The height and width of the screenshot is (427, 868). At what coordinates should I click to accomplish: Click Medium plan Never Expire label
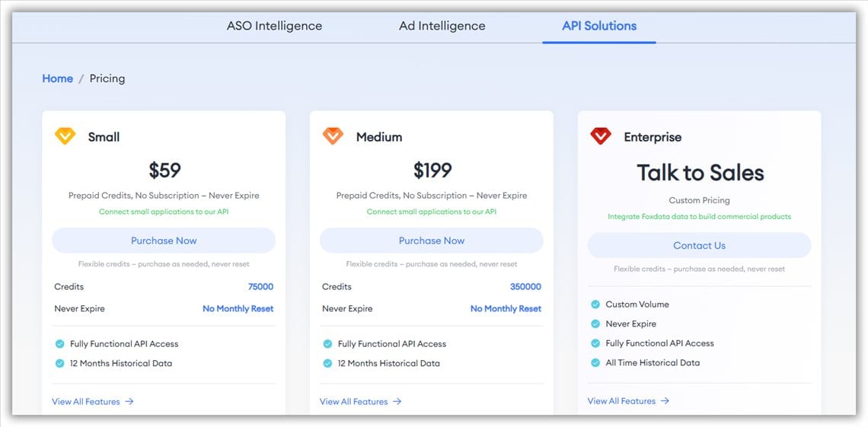pos(348,308)
